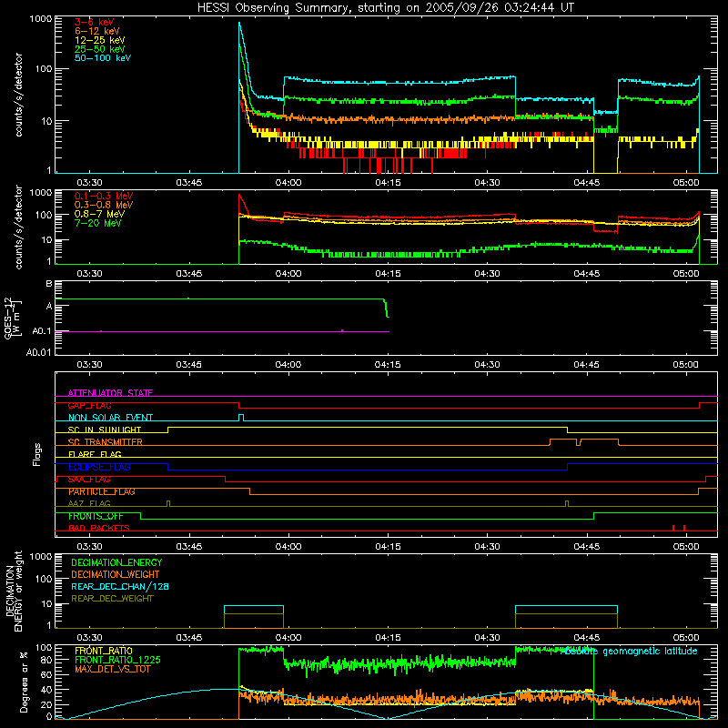Click the drop in the green GOES curve
Viewport: 728px width, 728px height.
click(x=386, y=308)
